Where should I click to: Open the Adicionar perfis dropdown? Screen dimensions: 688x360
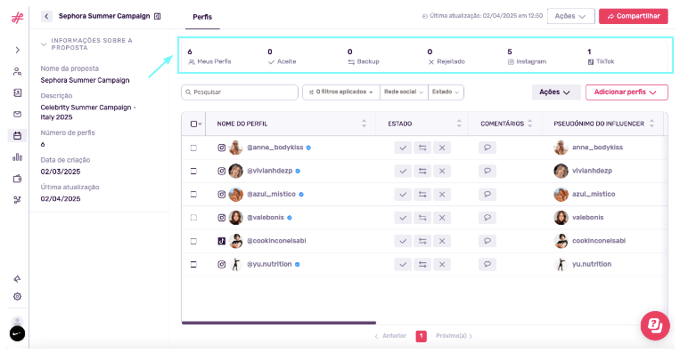(x=627, y=92)
